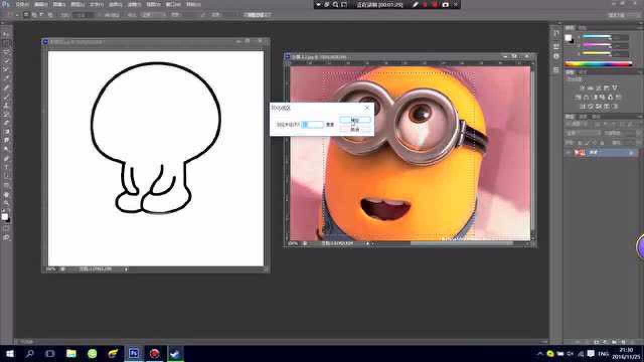Click the Feather Radius input field
This screenshot has width=644, height=362.
pyautogui.click(x=312, y=124)
